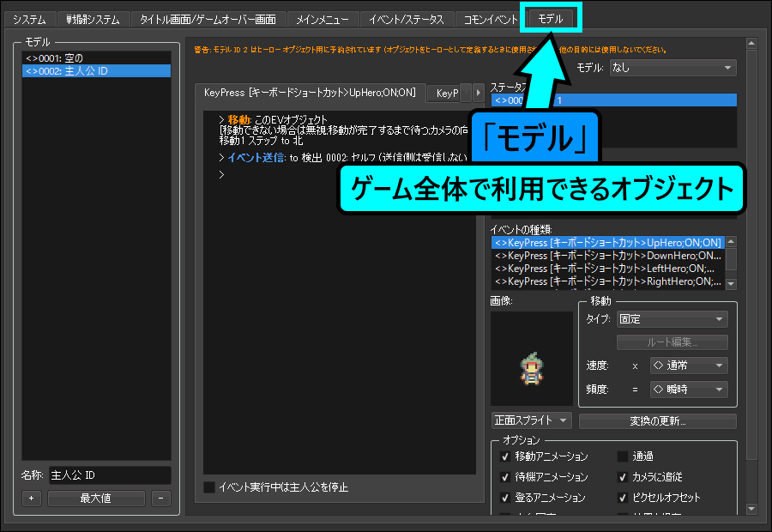Viewport: 772px width, 532px height.
Task: Expand the 速度 dropdown showing 通常
Action: 689,366
